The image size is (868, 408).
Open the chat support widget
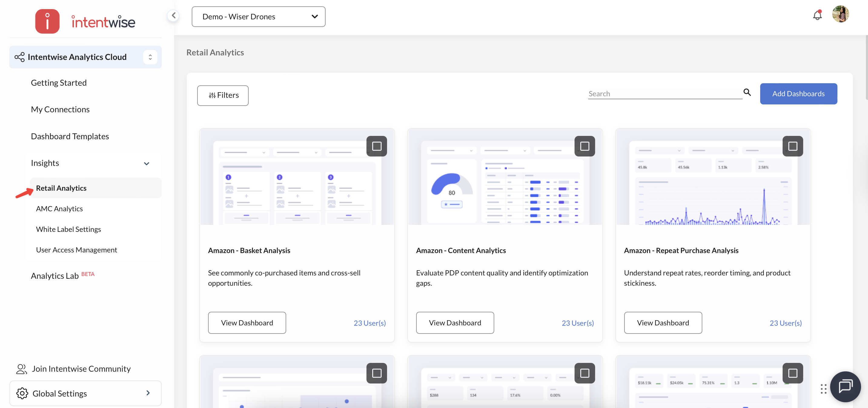(845, 387)
